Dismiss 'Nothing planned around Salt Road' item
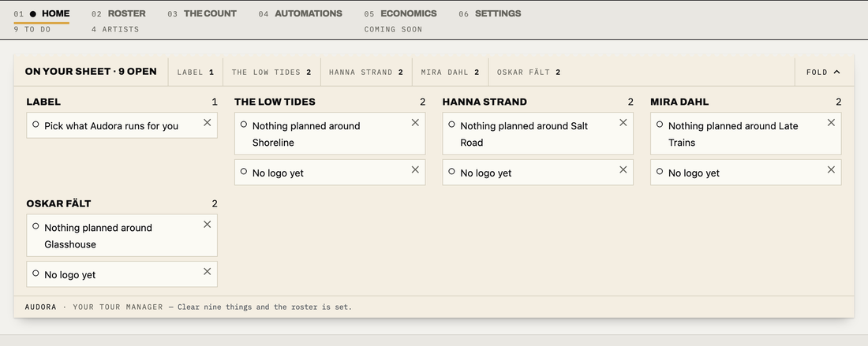This screenshot has width=868, height=346. [623, 123]
